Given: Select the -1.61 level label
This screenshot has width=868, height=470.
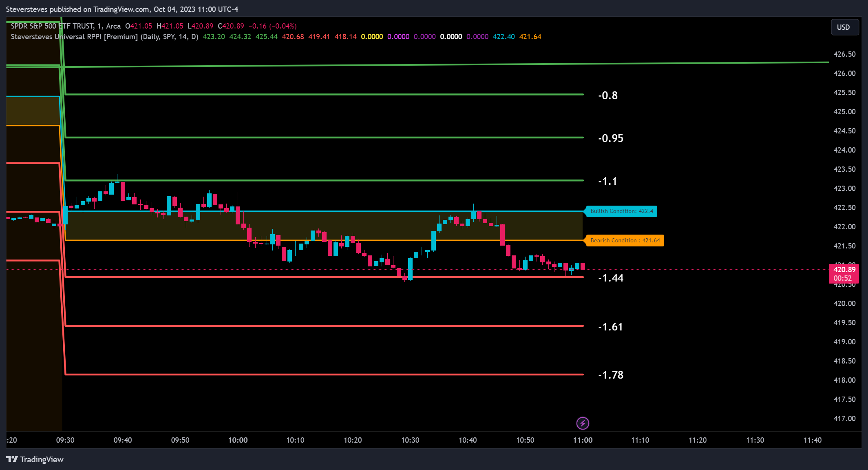Looking at the screenshot, I should 610,327.
